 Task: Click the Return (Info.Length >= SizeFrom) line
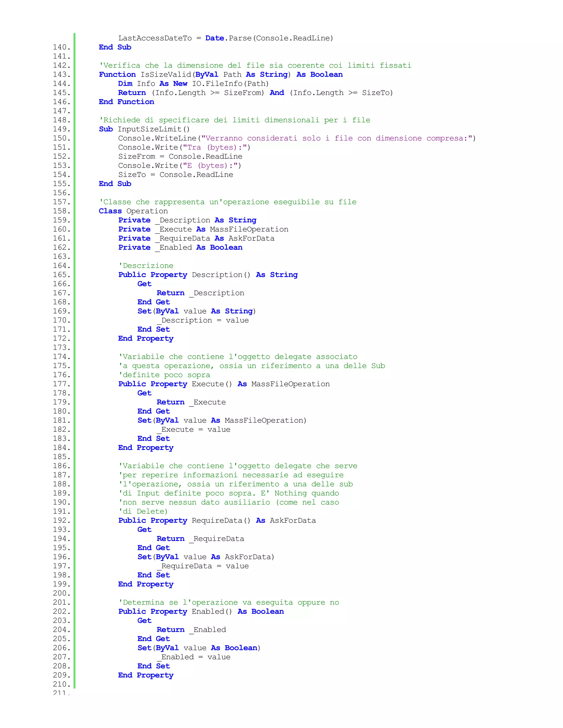click(x=255, y=93)
